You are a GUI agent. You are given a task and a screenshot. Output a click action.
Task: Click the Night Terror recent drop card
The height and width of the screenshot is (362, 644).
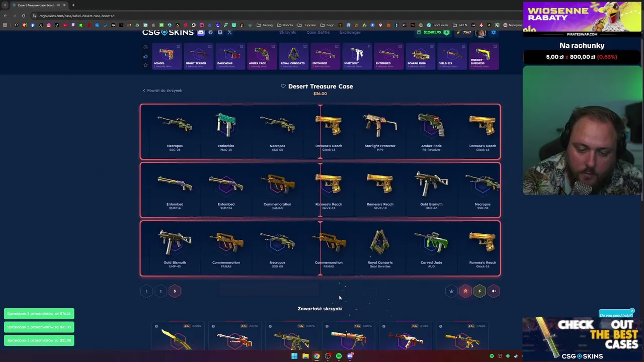pos(198,56)
